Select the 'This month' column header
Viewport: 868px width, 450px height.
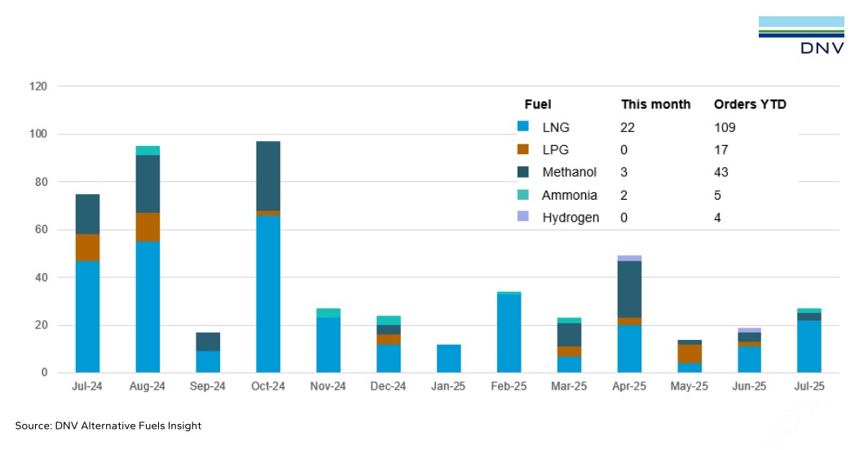pyautogui.click(x=655, y=104)
